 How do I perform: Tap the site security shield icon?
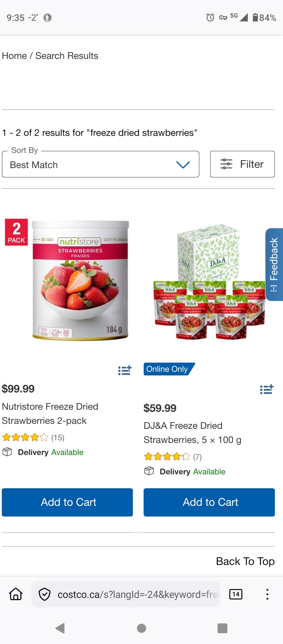pyautogui.click(x=45, y=594)
